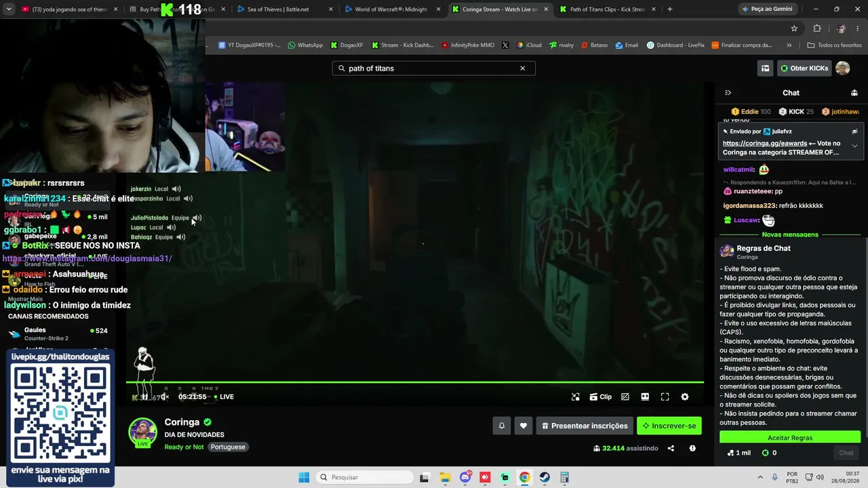Open the coringa.gg/eawards link
This screenshot has width=868, height=488.
click(765, 144)
